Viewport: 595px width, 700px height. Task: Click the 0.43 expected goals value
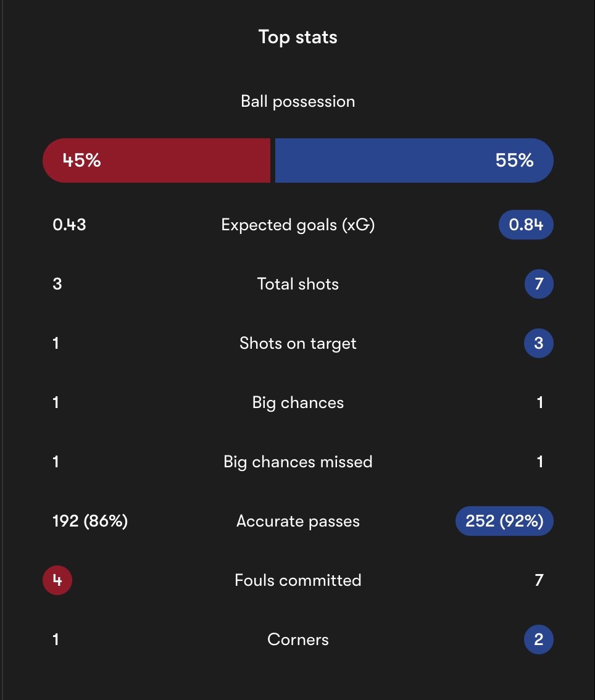tap(69, 225)
